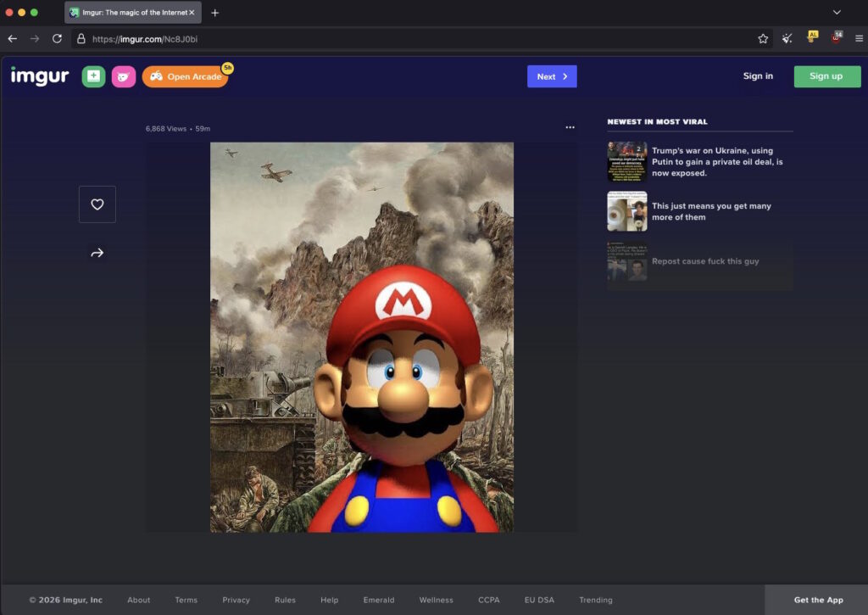Open the Wellness footer link
868x615 pixels.
click(437, 600)
